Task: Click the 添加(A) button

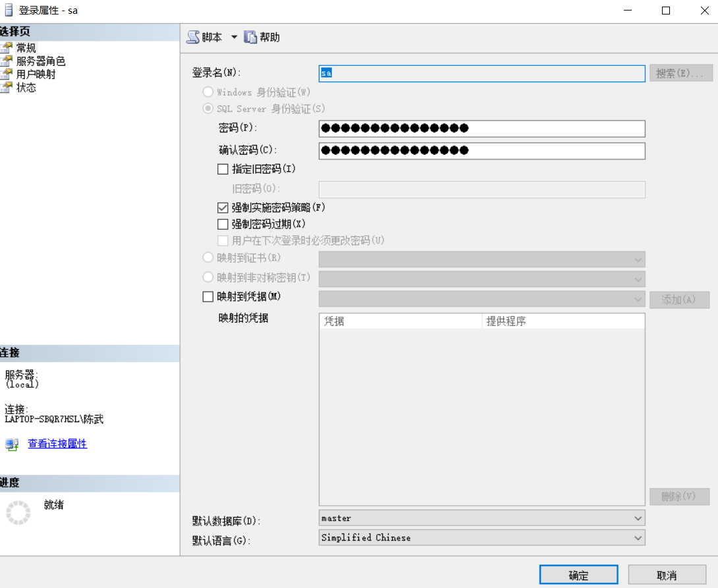Action: 680,300
